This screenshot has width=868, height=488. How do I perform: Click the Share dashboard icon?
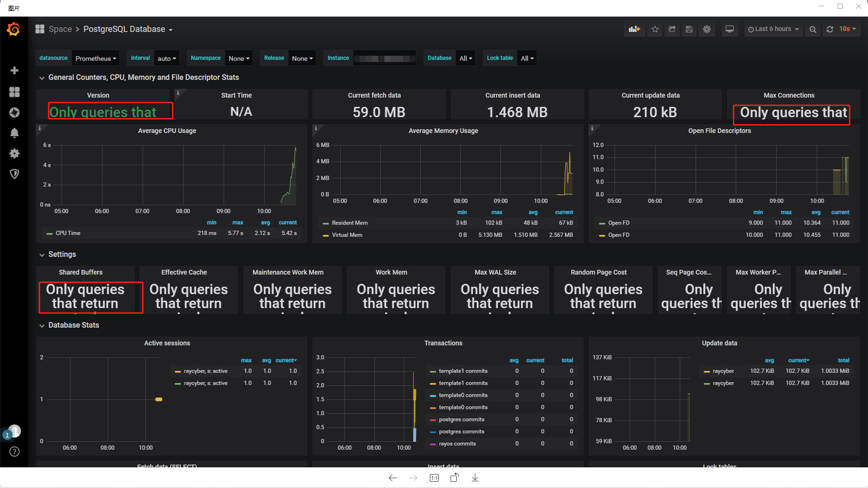pyautogui.click(x=672, y=29)
